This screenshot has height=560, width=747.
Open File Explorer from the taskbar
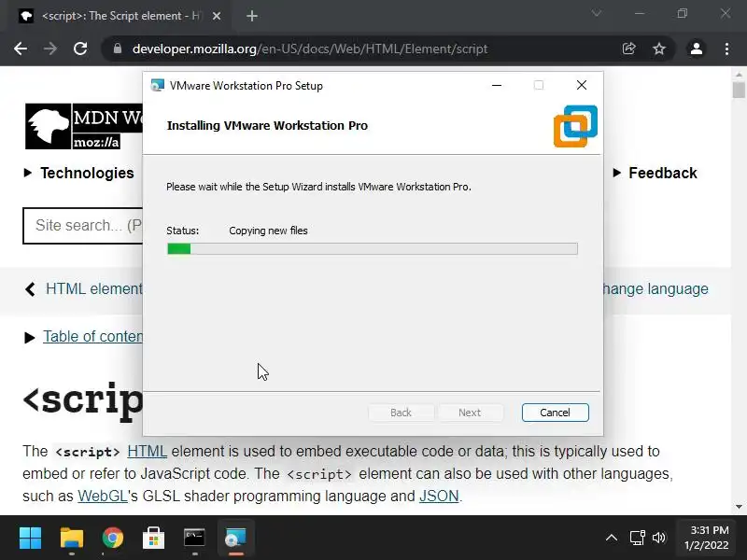pos(72,539)
